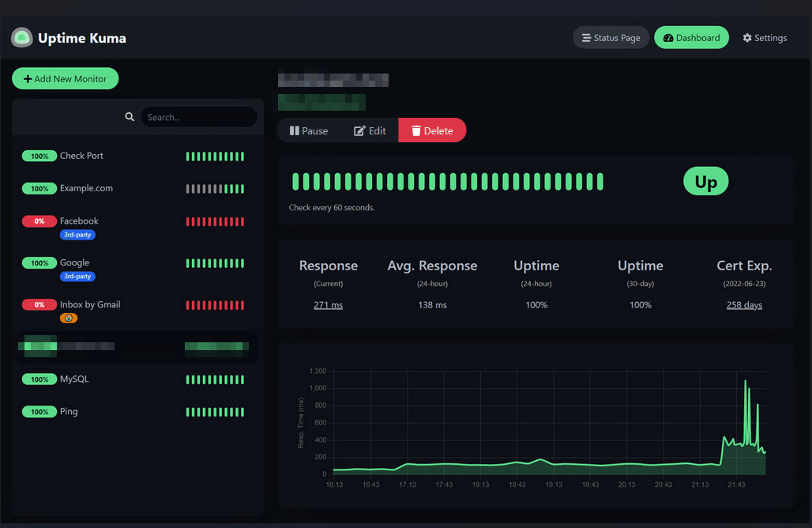The image size is (812, 528).
Task: Click the Uptime Kuma logo icon
Action: 22,38
